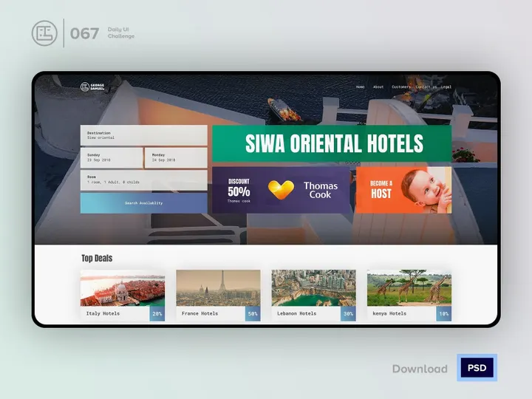
Task: Open the Italy Hotels deal photo
Action: click(123, 288)
